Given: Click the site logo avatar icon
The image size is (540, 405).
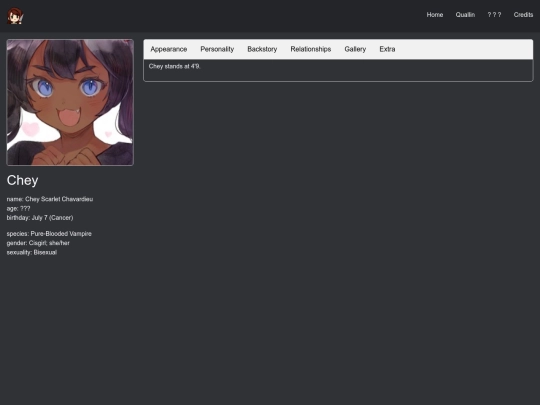Looking at the screenshot, I should coord(15,16).
